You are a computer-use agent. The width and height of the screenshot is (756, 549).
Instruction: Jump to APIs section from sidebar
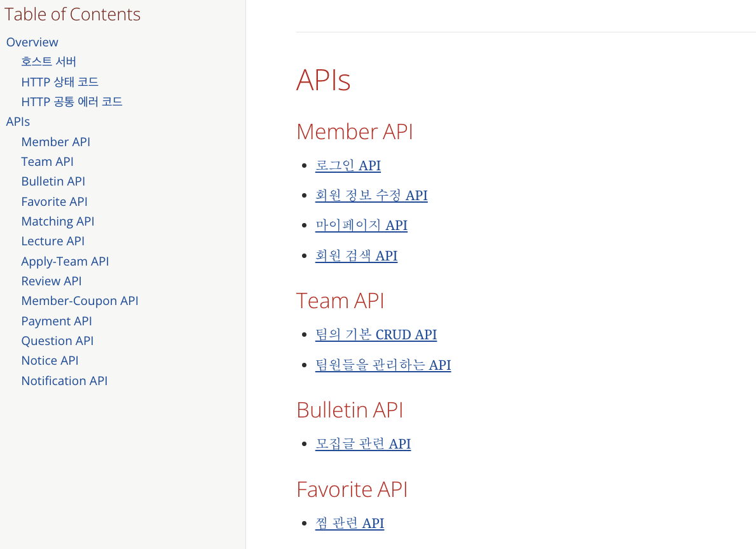tap(18, 121)
